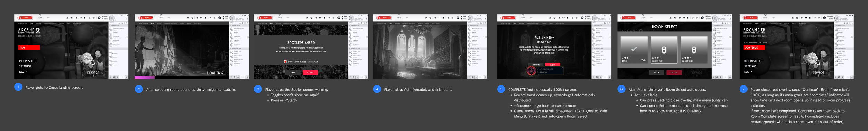The height and width of the screenshot is (131, 868).
Task: Select locked ACT II card in Room Select
Action: point(664,50)
